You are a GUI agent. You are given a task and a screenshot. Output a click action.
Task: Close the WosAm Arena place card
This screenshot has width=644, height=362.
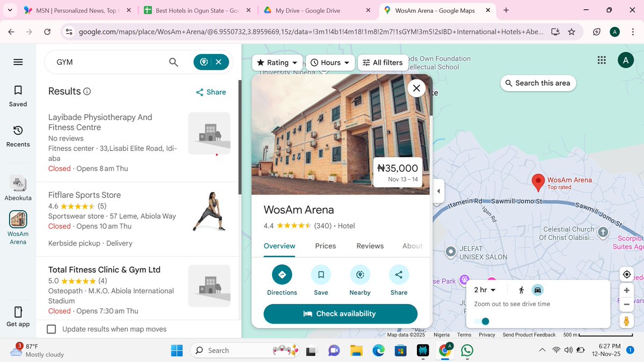tap(416, 88)
